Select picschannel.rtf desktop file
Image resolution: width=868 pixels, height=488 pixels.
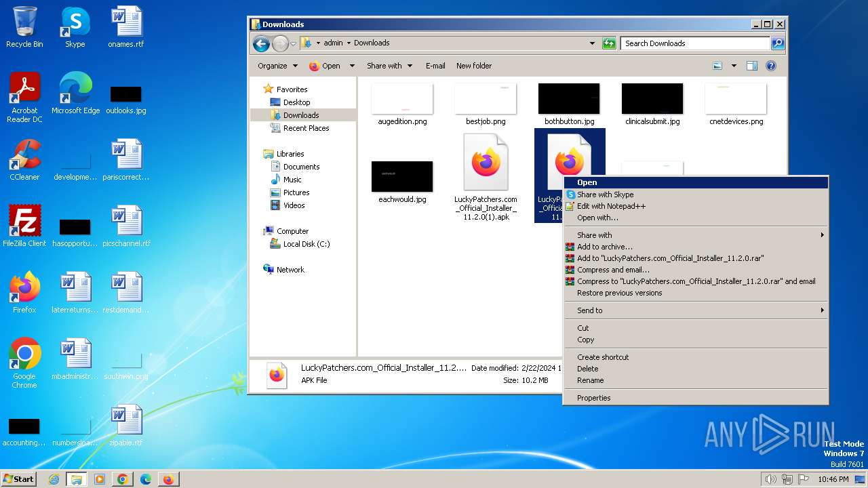(126, 226)
